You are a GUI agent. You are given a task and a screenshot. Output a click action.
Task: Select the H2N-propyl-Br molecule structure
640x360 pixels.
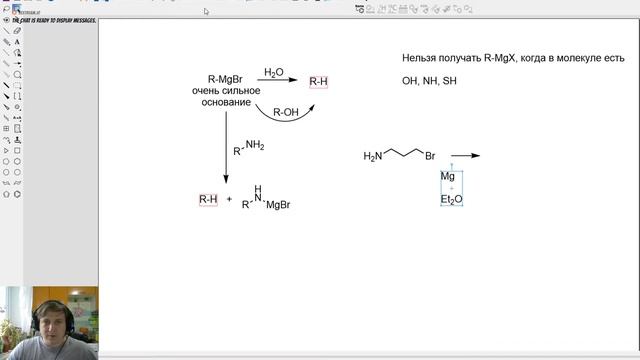coord(400,155)
